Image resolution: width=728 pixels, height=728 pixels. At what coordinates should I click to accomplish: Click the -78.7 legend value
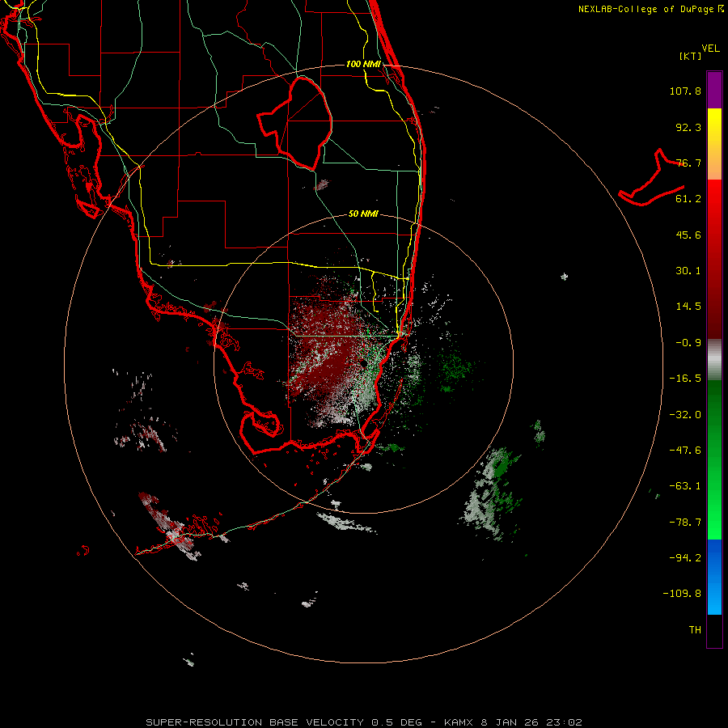685,523
